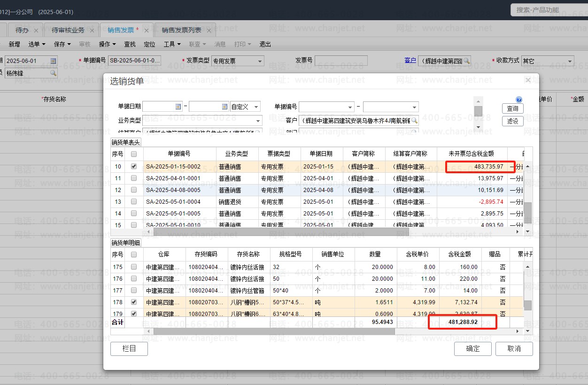The image size is (588, 385).
Task: Uncheck the SA-2025-01-15-0002 row checkbox
Action: point(134,166)
